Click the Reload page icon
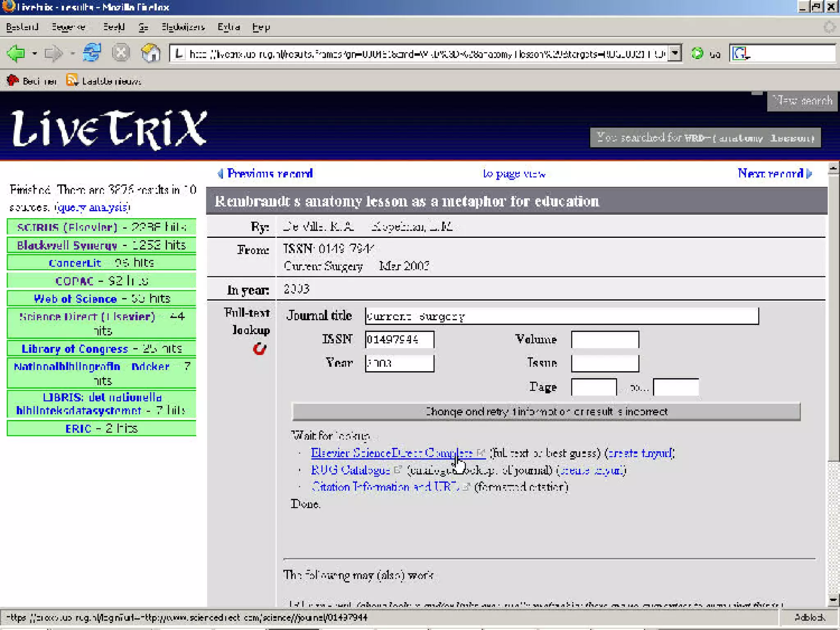Viewport: 840px width, 630px height. click(91, 53)
